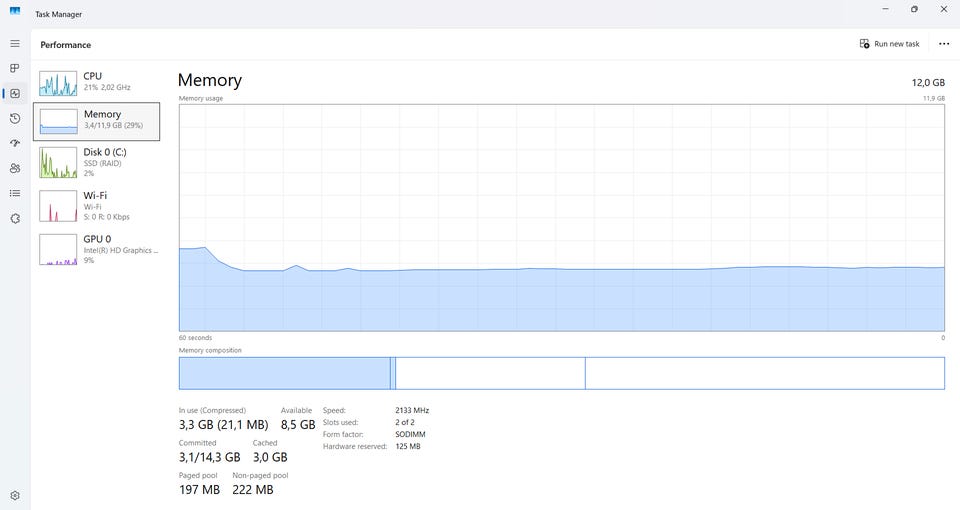The image size is (960, 510).
Task: Click the 197 MB paged pool value
Action: pyautogui.click(x=199, y=490)
